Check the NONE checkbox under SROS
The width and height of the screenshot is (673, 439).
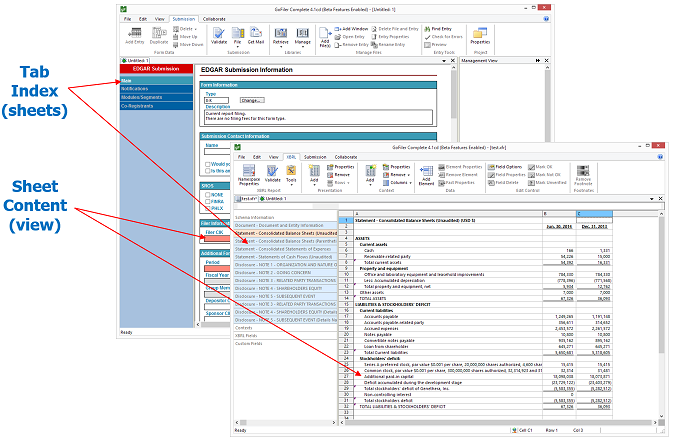point(205,194)
